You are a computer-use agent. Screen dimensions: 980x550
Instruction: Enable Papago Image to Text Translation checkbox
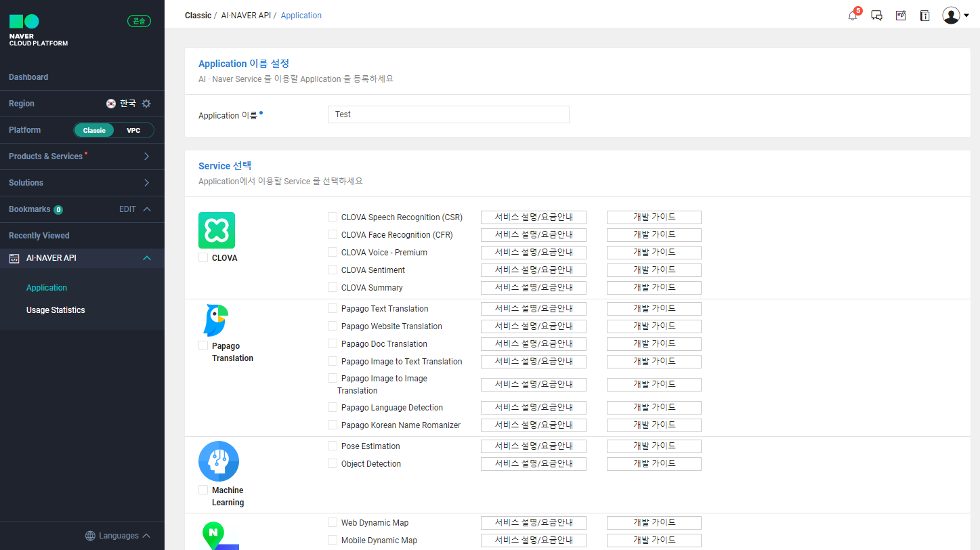pos(333,361)
